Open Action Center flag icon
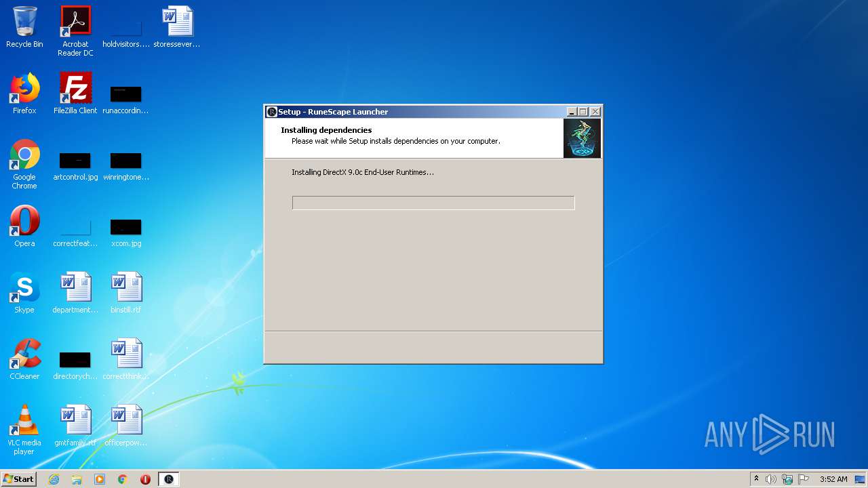This screenshot has width=868, height=488. (804, 479)
